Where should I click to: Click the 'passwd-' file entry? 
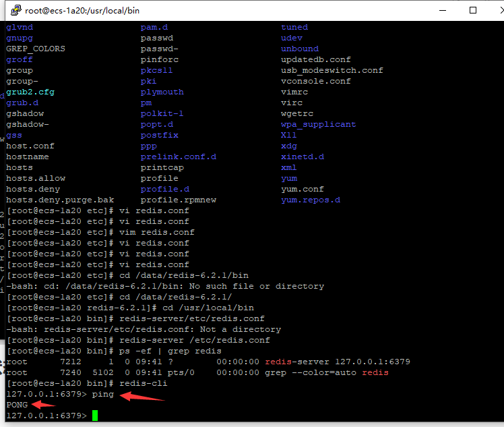[x=160, y=49]
